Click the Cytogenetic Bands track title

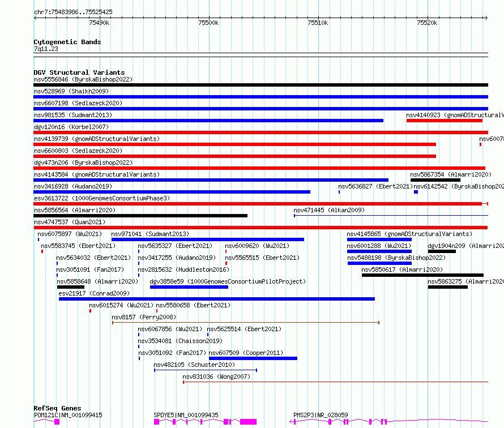(x=67, y=42)
